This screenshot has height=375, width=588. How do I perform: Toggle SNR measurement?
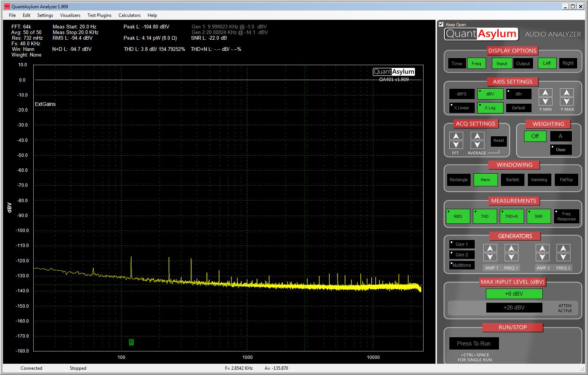538,216
